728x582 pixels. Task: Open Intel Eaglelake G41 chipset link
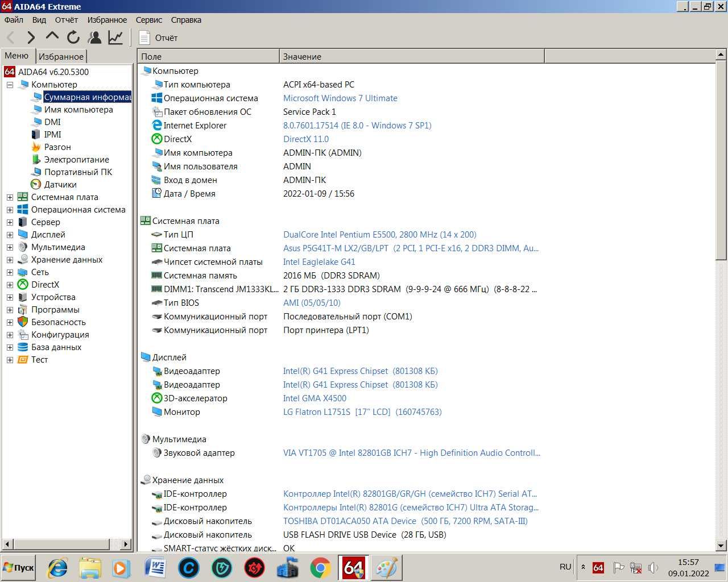coord(319,262)
